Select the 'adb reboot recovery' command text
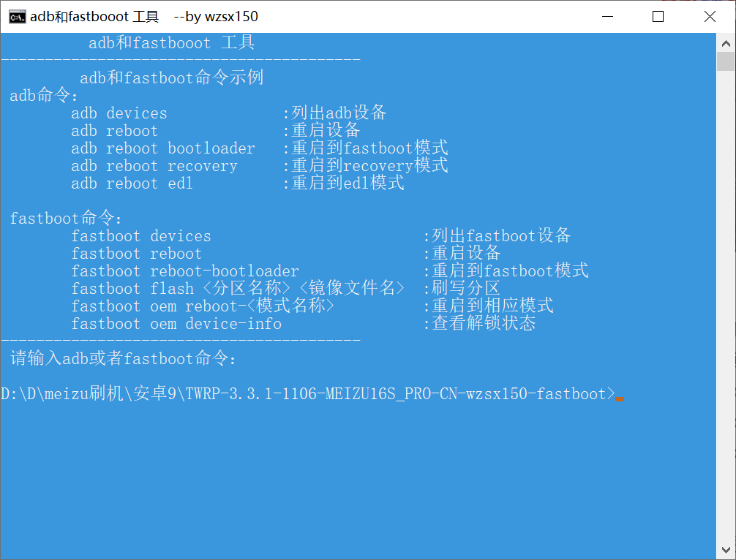This screenshot has height=560, width=736. tap(154, 165)
